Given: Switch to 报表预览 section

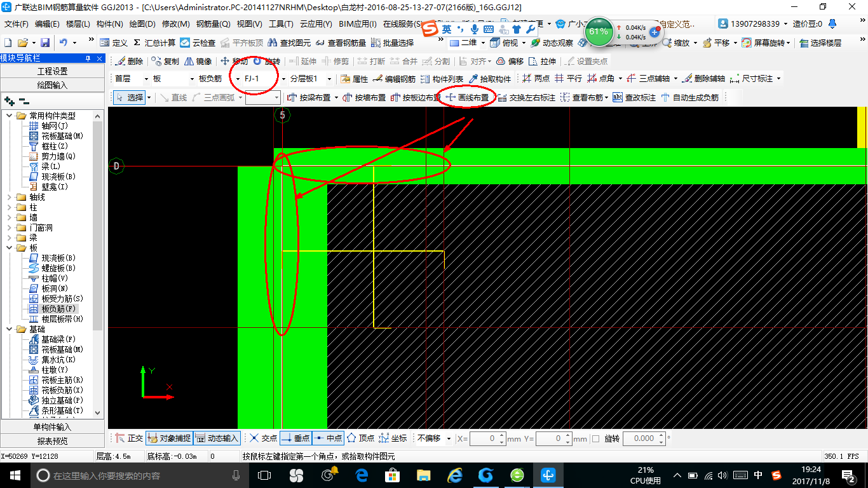Looking at the screenshot, I should [x=52, y=440].
